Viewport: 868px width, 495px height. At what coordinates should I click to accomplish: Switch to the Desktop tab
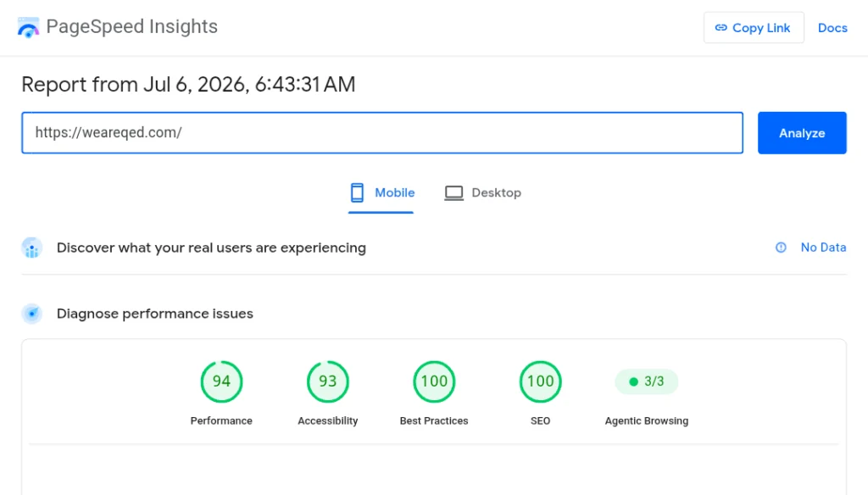tap(482, 192)
